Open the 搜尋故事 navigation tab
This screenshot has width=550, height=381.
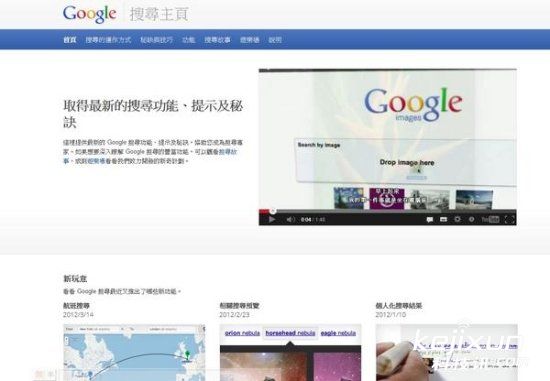coord(217,40)
